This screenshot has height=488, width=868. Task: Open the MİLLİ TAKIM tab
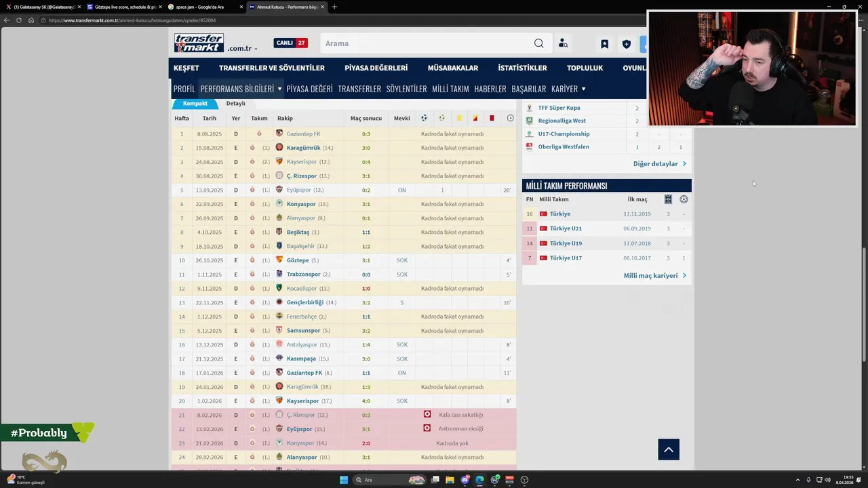[x=450, y=89]
